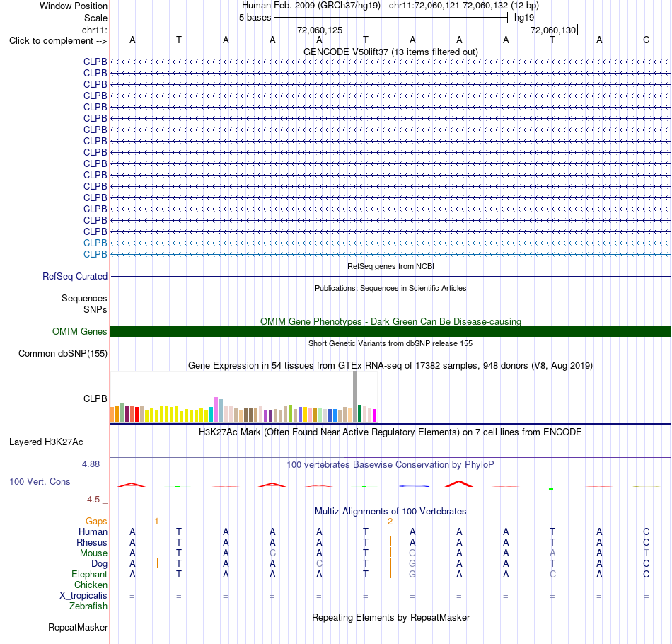Viewport: 672px width, 644px height.
Task: Click the Dog species row label
Action: [99, 564]
